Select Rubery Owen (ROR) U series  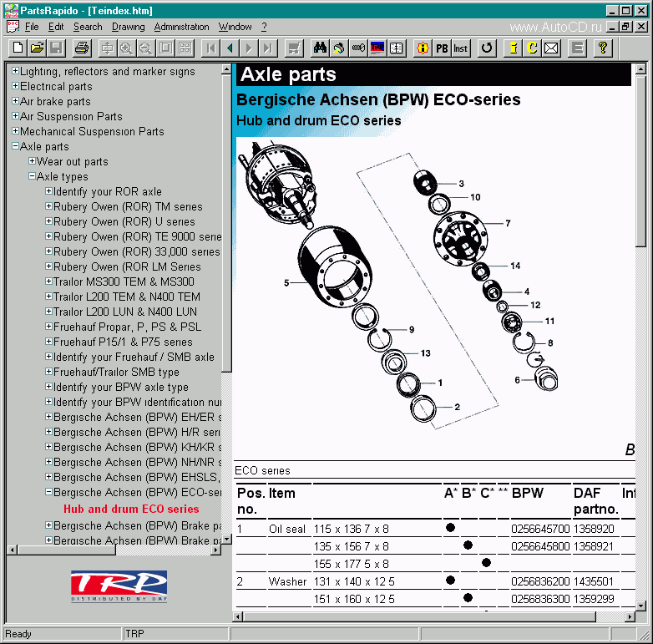pyautogui.click(x=124, y=221)
